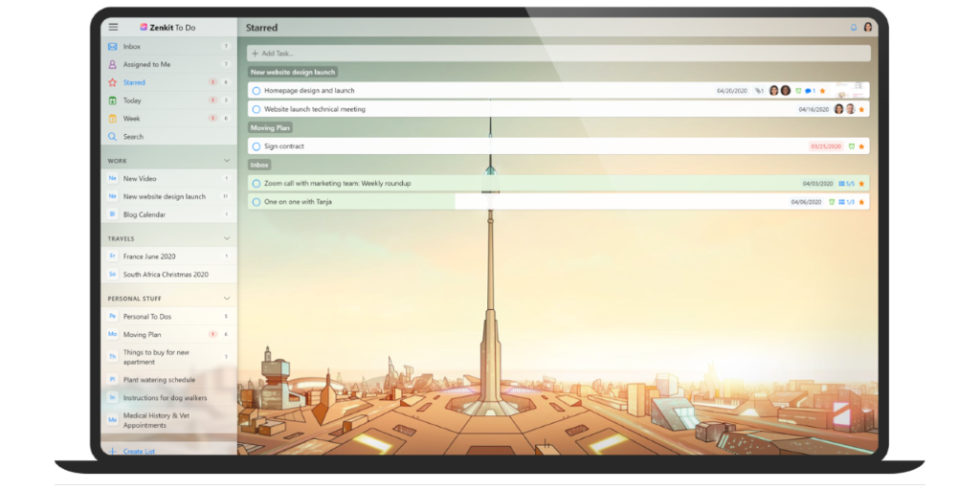Unstar the Sign contract task
Image resolution: width=980 pixels, height=490 pixels.
tap(861, 146)
